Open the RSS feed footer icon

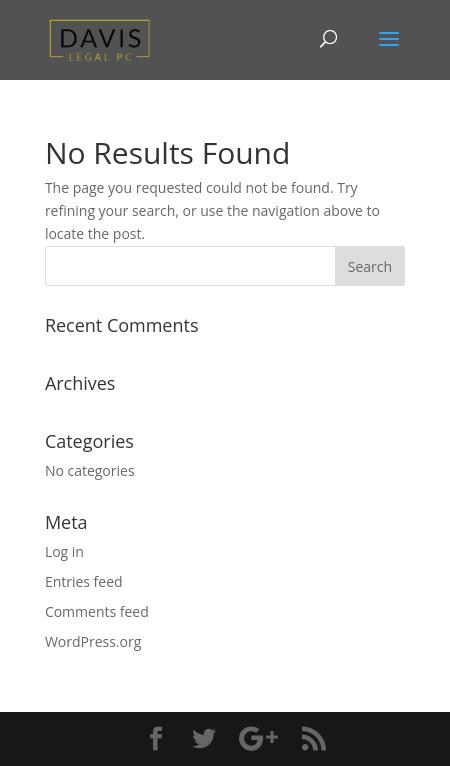coord(314,739)
